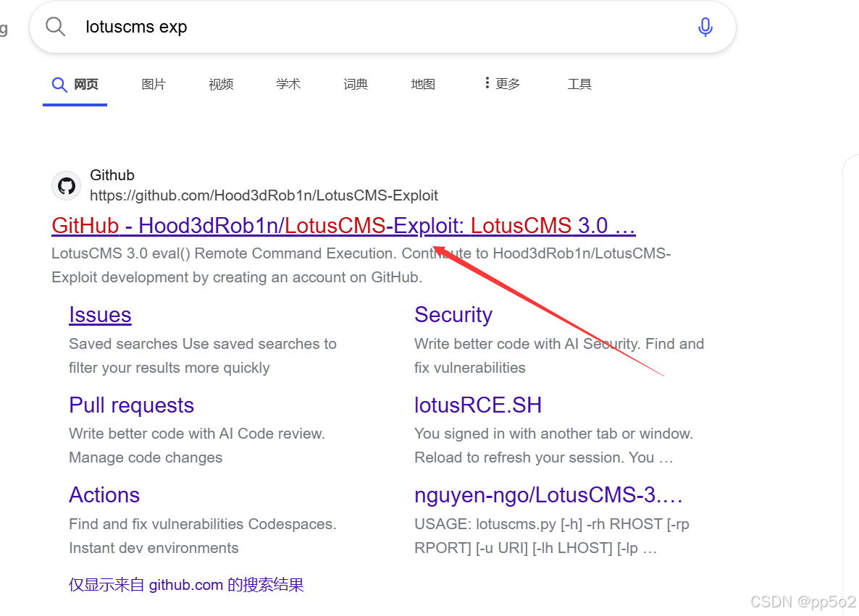
Task: Click text 'Find and fix vulnerabilities Codespaces.'
Action: click(x=203, y=524)
